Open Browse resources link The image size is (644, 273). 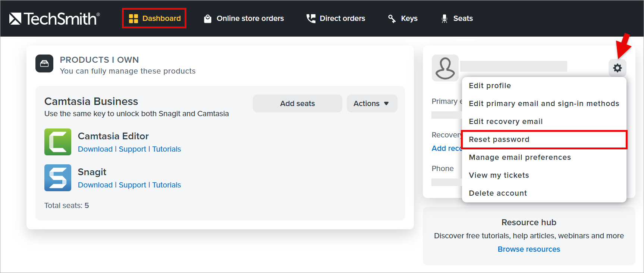tap(529, 249)
